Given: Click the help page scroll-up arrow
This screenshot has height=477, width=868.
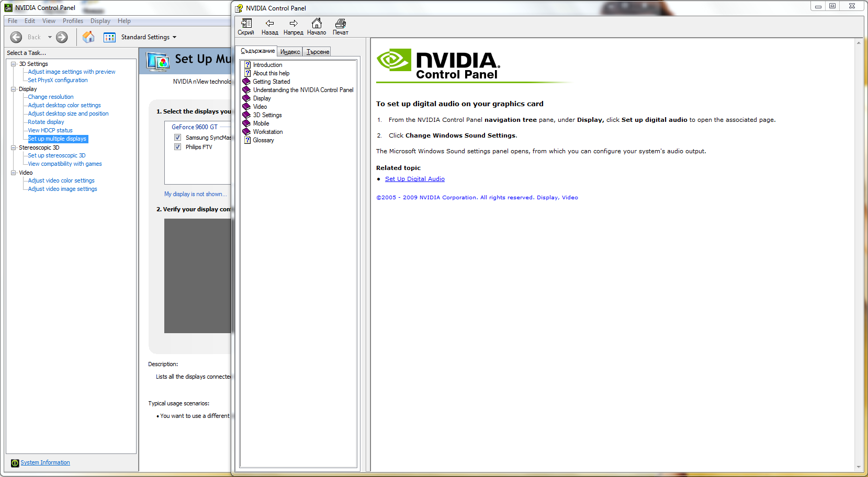Looking at the screenshot, I should [859, 42].
